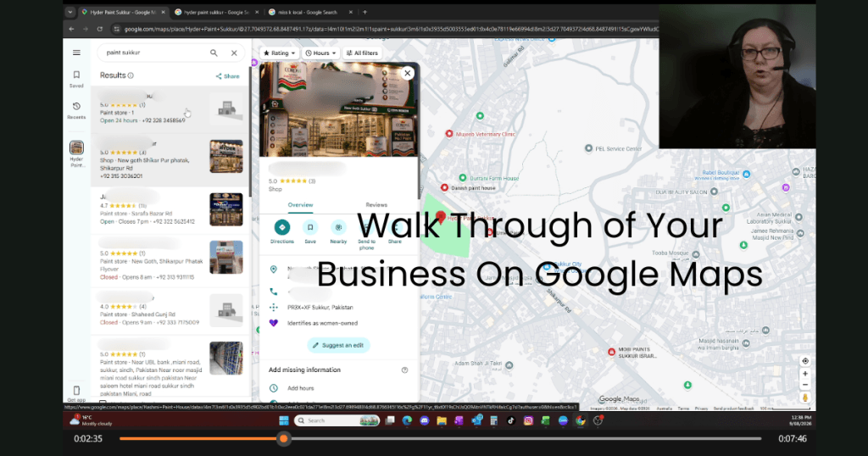Open result thumbnail for Sarafa Bazar Rd store
This screenshot has height=456, width=868.
point(225,209)
